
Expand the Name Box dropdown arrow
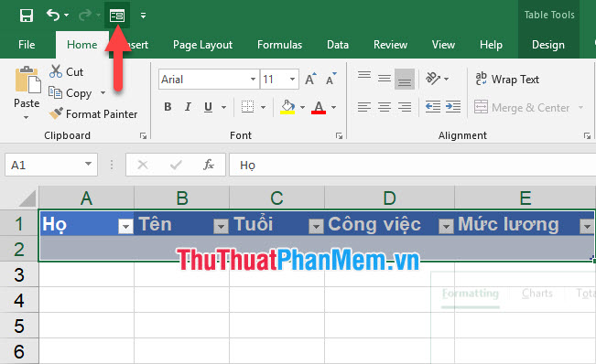coord(88,165)
